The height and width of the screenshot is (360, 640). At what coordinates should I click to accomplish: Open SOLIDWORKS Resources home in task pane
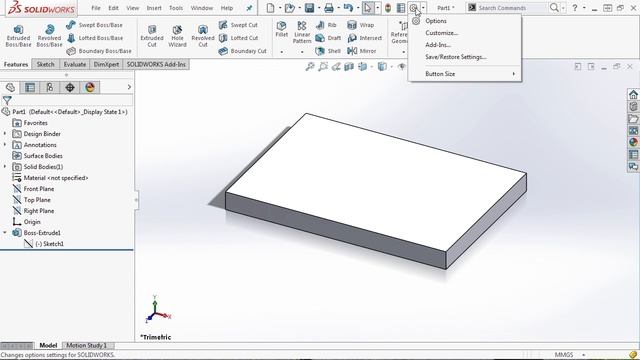coord(633,95)
